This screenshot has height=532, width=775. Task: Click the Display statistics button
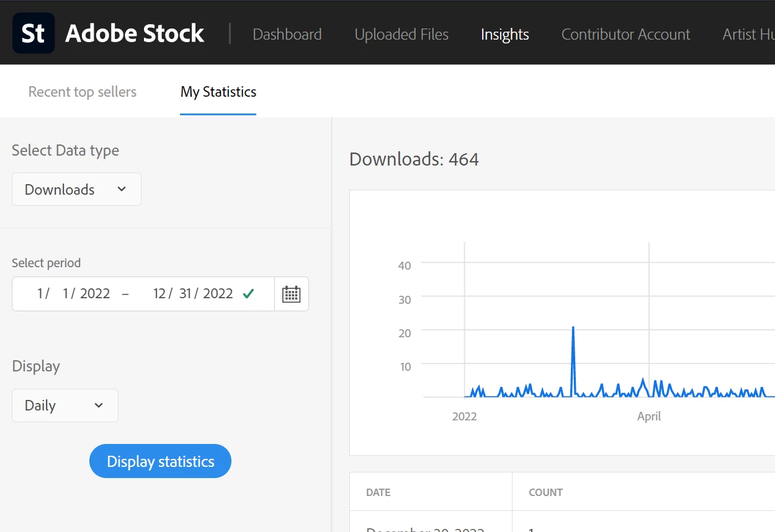(x=160, y=461)
